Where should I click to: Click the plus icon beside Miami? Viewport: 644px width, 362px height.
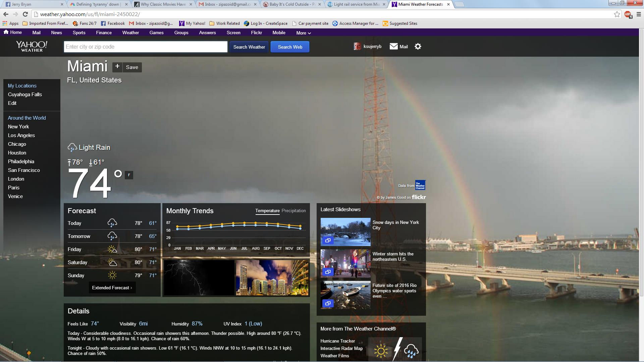point(117,67)
